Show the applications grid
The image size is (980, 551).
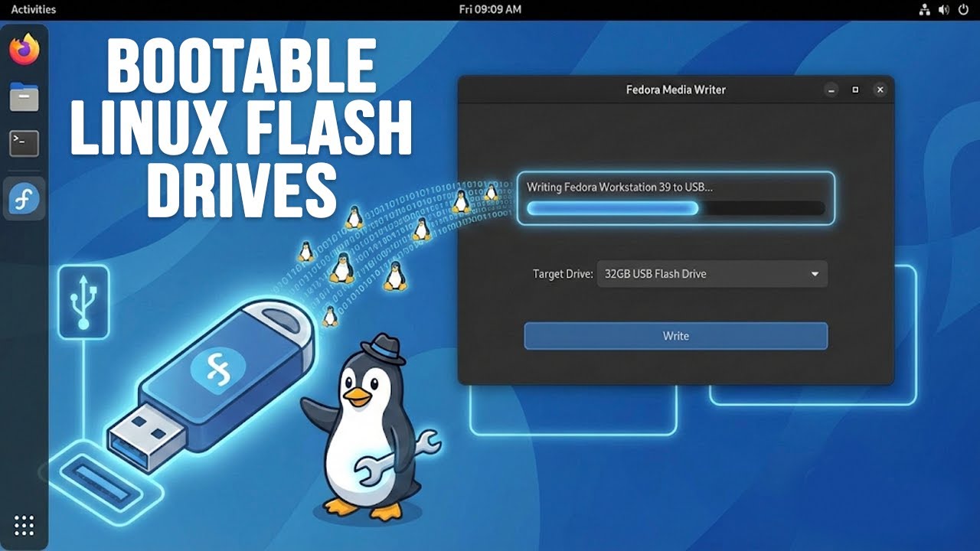[x=24, y=526]
